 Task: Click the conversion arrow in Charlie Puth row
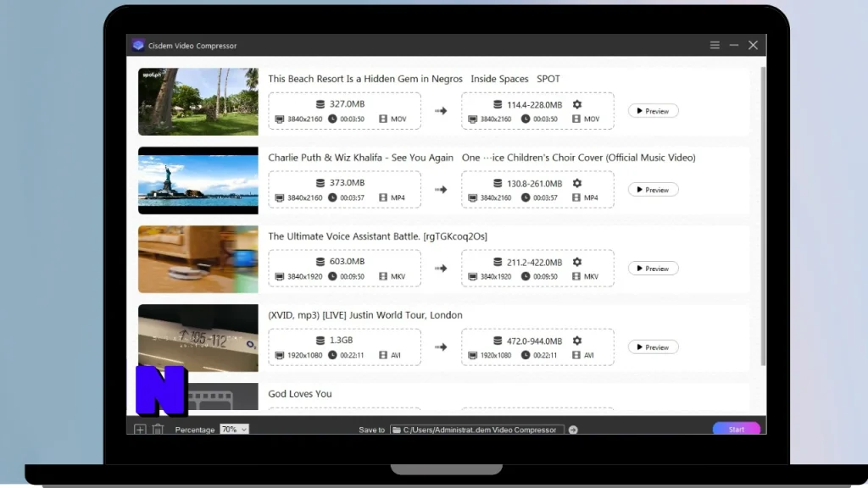[x=441, y=190]
